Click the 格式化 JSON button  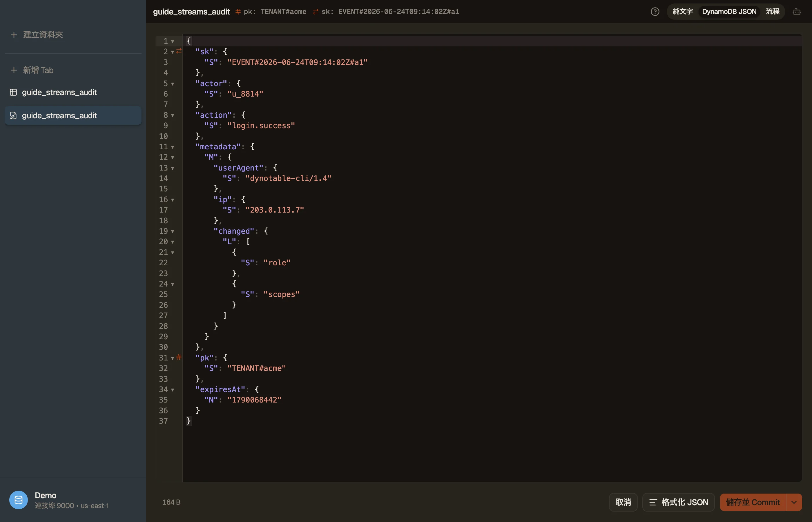coord(678,502)
